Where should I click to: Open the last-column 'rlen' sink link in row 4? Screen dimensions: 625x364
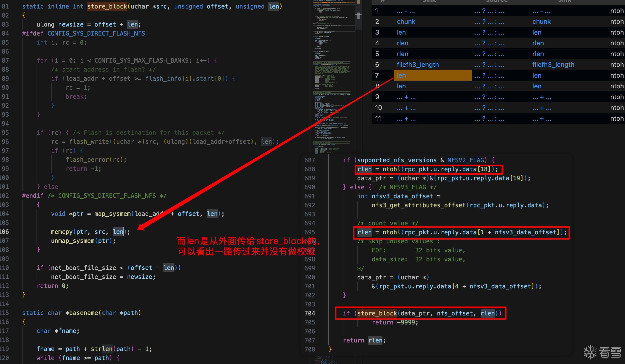[x=538, y=43]
